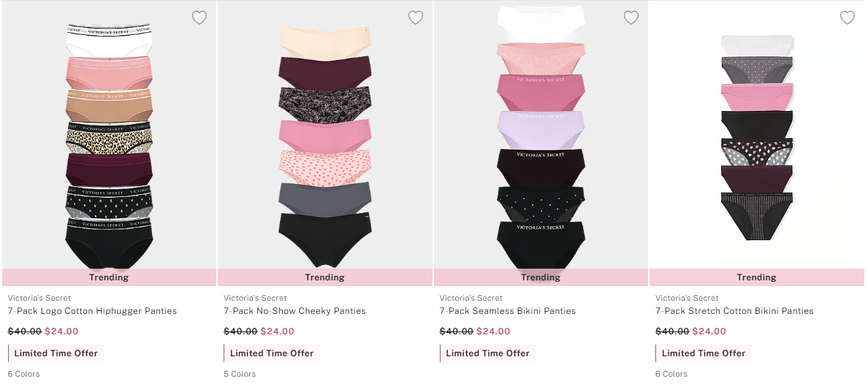868x384 pixels.
Task: Favorite the Logo Cotton Hiphugger pack heart
Action: point(199,18)
